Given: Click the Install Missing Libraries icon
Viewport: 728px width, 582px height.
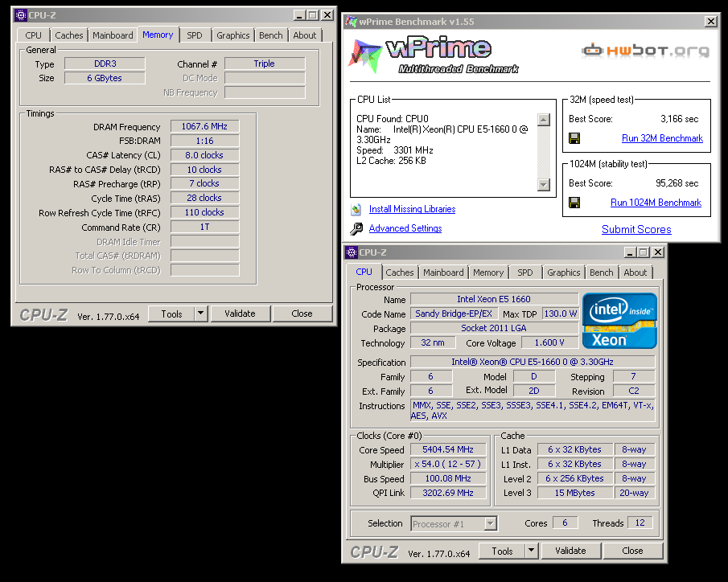Looking at the screenshot, I should (356, 209).
